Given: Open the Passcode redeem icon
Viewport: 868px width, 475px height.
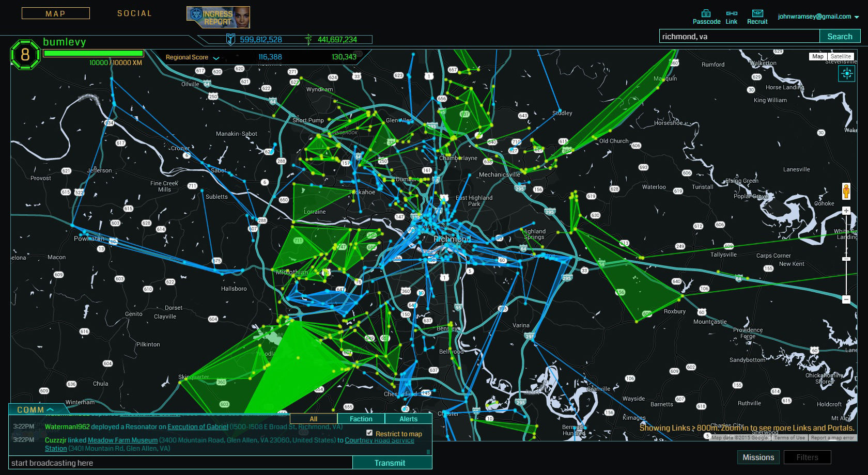Looking at the screenshot, I should click(x=706, y=13).
